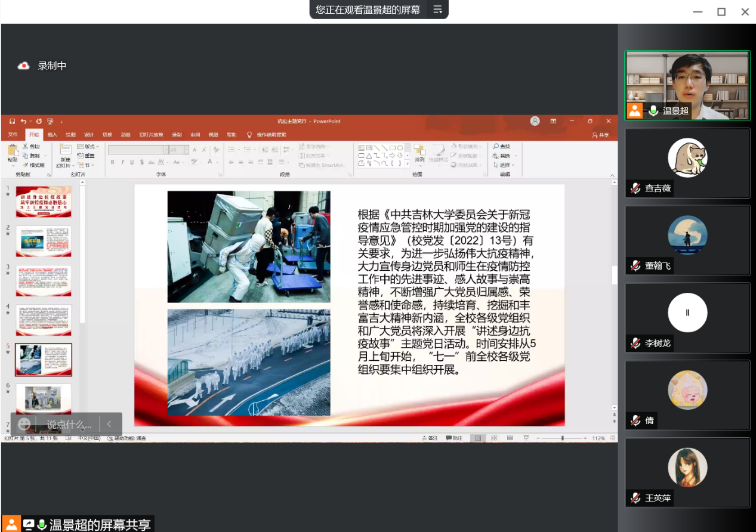Open the emoji picker in chat bar
The image size is (756, 532).
coord(24,424)
